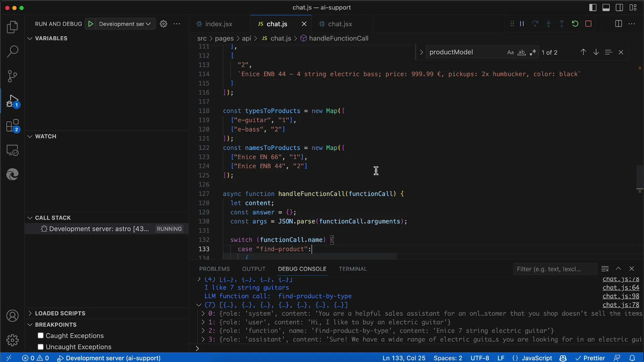Image resolution: width=644 pixels, height=362 pixels.
Task: Open the Manage gear in activity bar
Action: click(12, 340)
